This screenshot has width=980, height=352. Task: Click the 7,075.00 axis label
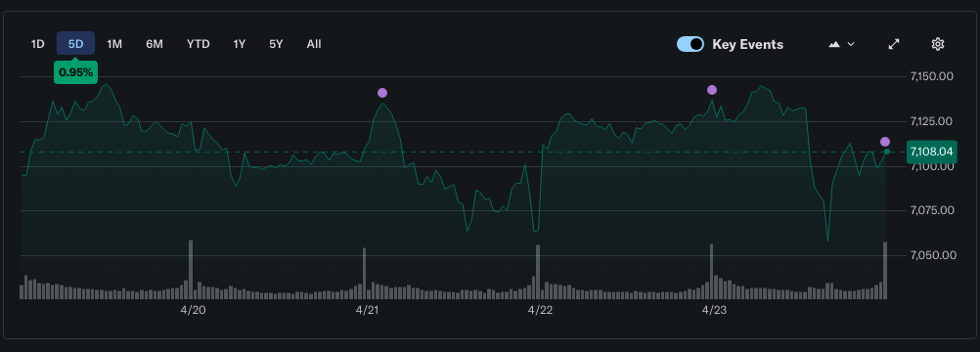tap(932, 210)
